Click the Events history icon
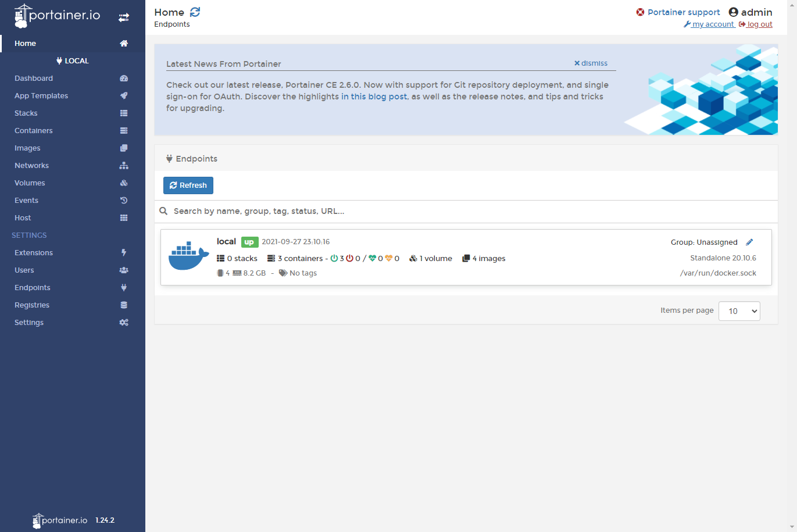797x532 pixels. pos(124,201)
